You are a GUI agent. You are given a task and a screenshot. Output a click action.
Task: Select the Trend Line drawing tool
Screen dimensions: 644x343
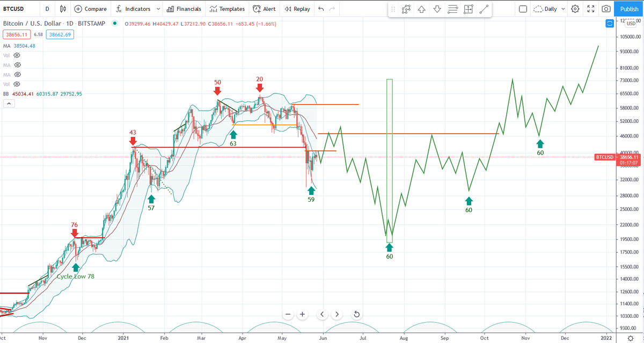pyautogui.click(x=484, y=9)
